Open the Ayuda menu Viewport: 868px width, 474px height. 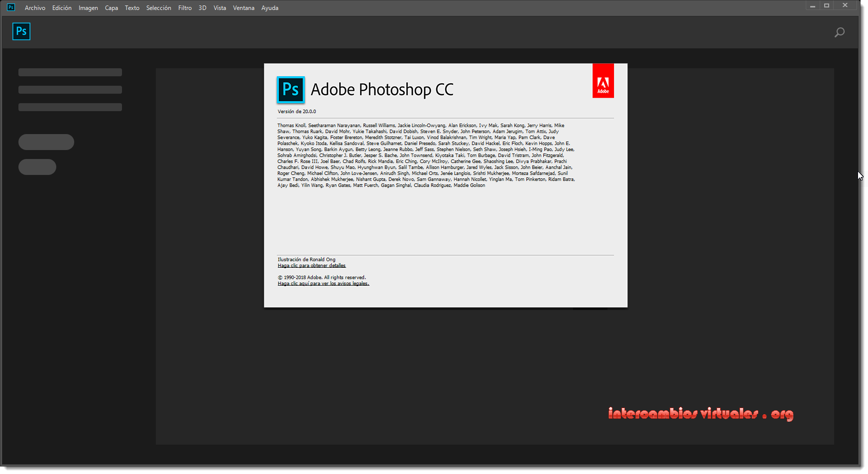[x=270, y=8]
